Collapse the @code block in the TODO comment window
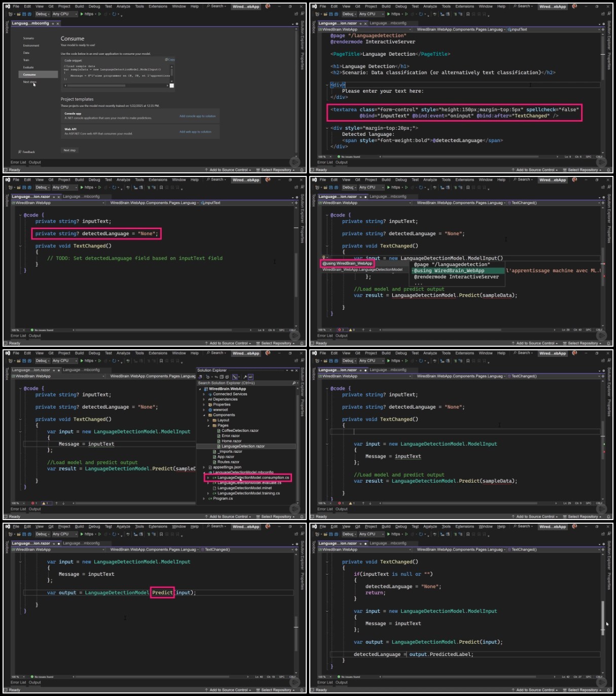Screen dimensions: 616x696 20,215
